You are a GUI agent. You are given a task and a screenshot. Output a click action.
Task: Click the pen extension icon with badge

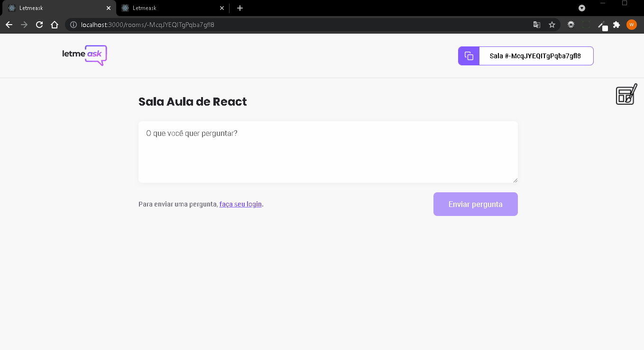point(602,25)
